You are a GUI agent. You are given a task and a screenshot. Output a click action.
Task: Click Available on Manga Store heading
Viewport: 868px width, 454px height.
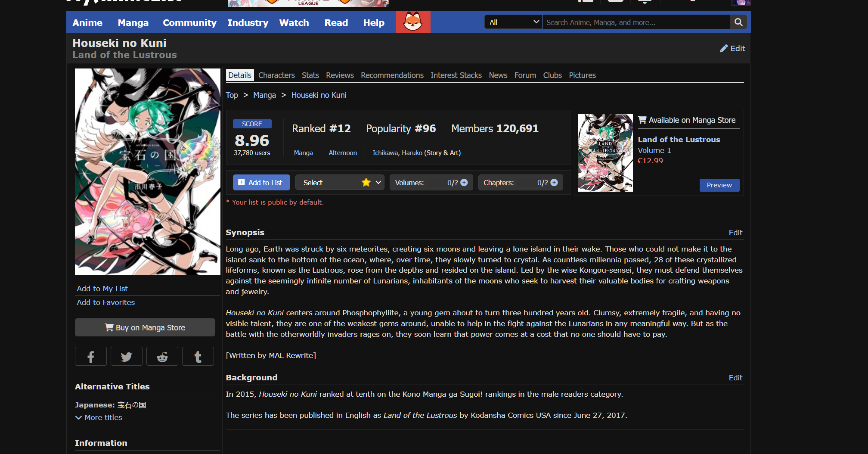point(687,120)
